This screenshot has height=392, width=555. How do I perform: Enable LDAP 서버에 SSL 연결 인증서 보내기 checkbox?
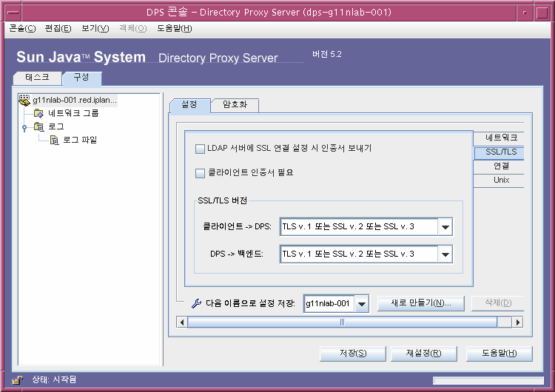(200, 149)
